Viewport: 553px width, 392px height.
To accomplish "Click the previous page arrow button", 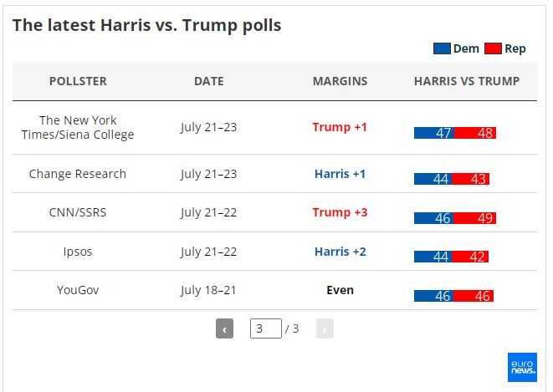I will tap(224, 328).
